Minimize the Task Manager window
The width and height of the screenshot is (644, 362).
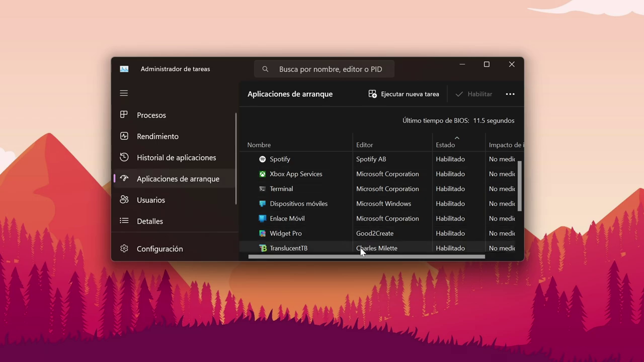click(x=462, y=64)
